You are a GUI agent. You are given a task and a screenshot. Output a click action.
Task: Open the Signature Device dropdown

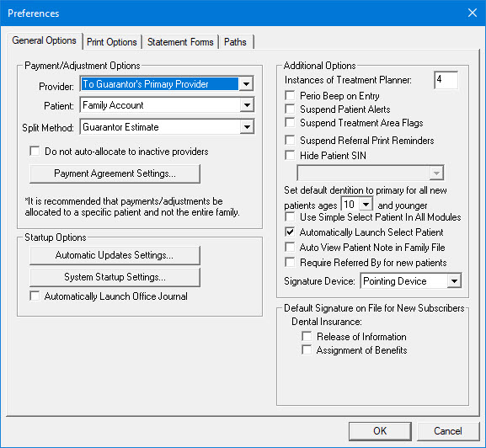click(454, 281)
